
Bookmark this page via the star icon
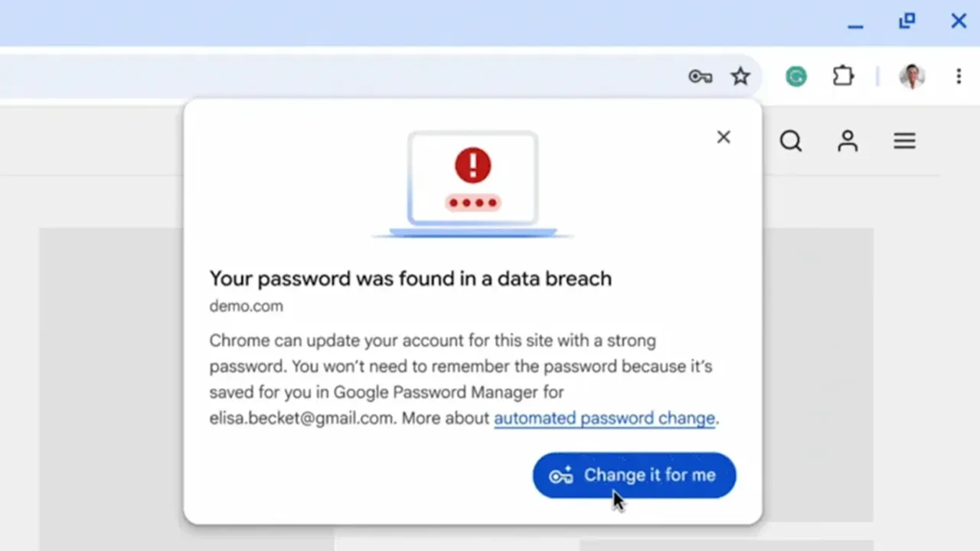click(740, 76)
